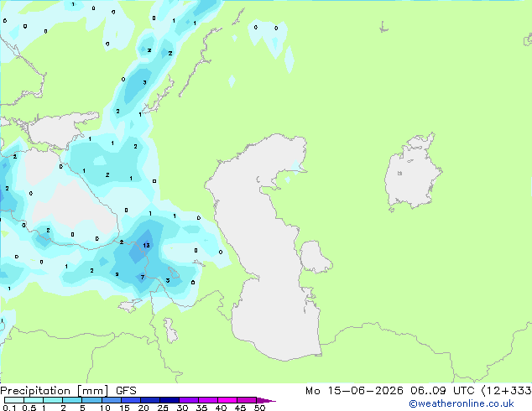Click the 'Mo 15-06-2026 06..09 UTC' timestamp

(x=390, y=391)
